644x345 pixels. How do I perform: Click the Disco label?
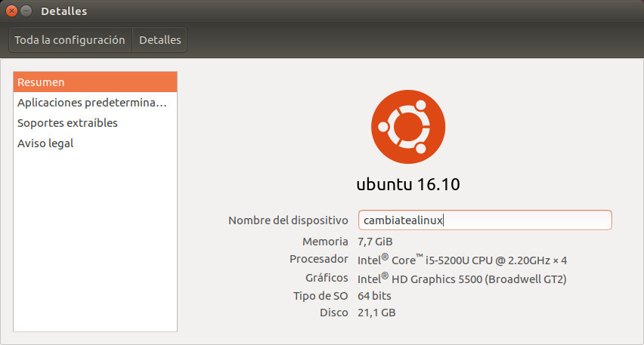(x=334, y=313)
